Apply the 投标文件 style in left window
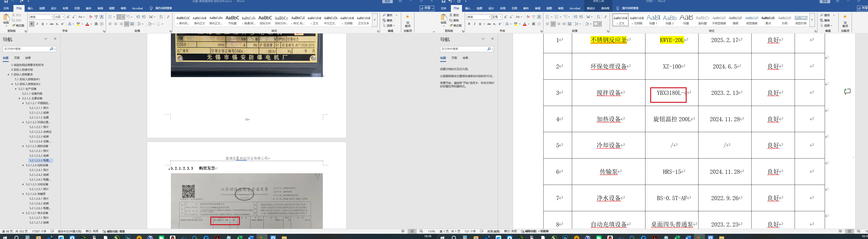The height and width of the screenshot is (239, 868). (265, 20)
